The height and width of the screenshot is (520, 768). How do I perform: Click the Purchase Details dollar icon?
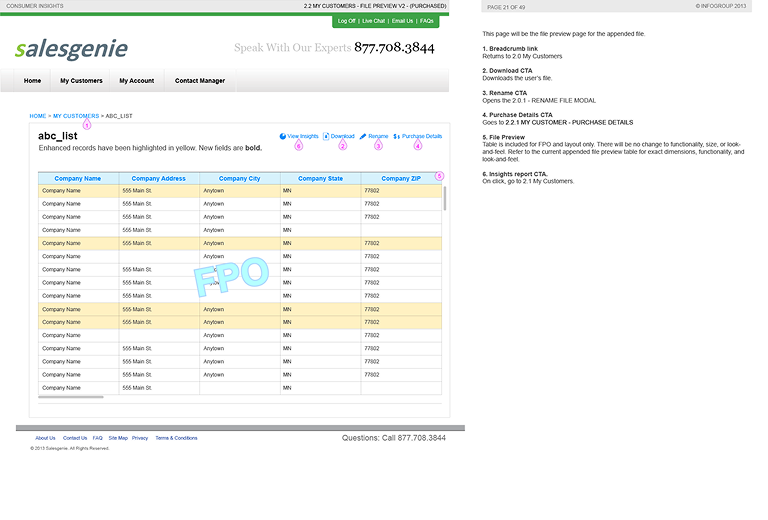coord(397,137)
